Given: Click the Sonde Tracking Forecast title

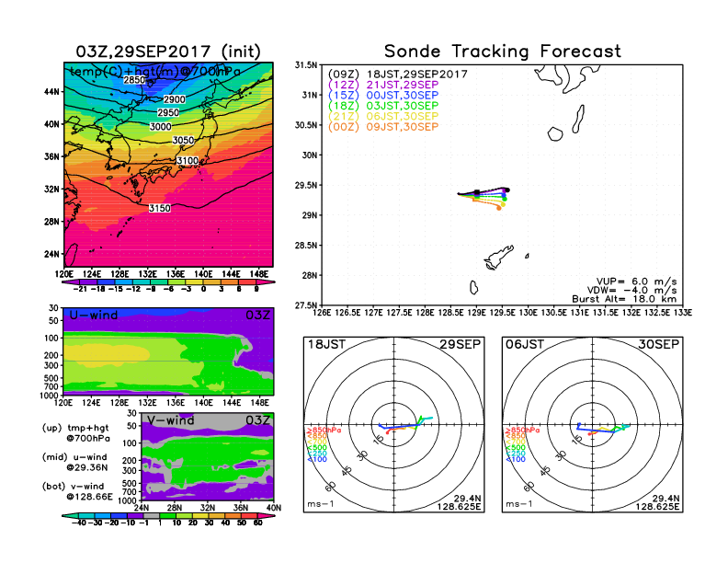Looking at the screenshot, I should pyautogui.click(x=502, y=52).
